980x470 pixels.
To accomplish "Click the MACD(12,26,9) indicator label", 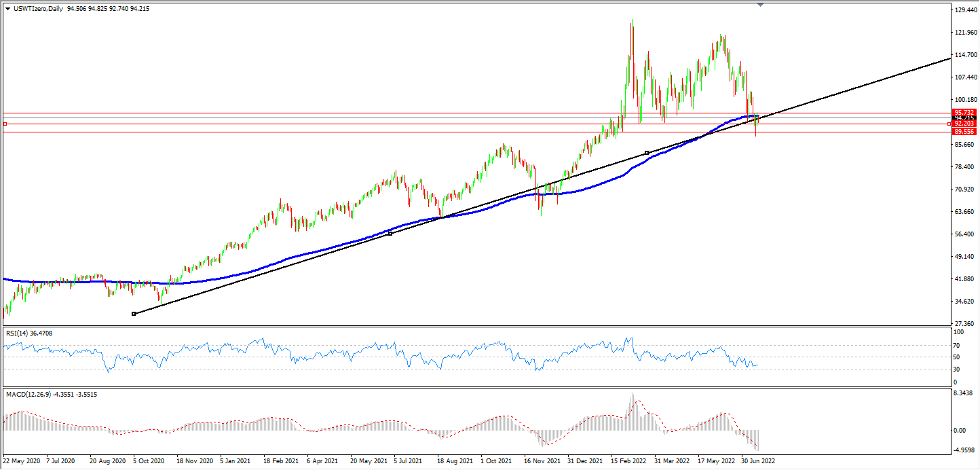I will tap(51, 394).
